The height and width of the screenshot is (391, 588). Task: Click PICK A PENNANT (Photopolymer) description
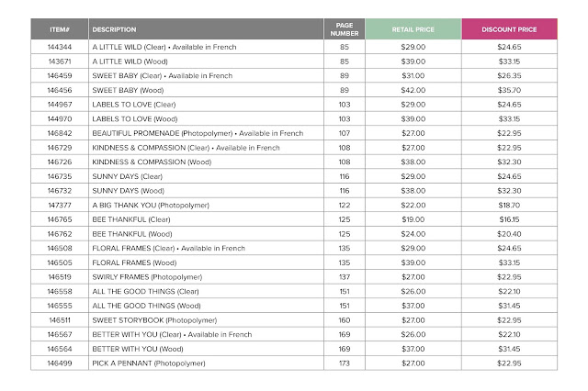pos(148,363)
